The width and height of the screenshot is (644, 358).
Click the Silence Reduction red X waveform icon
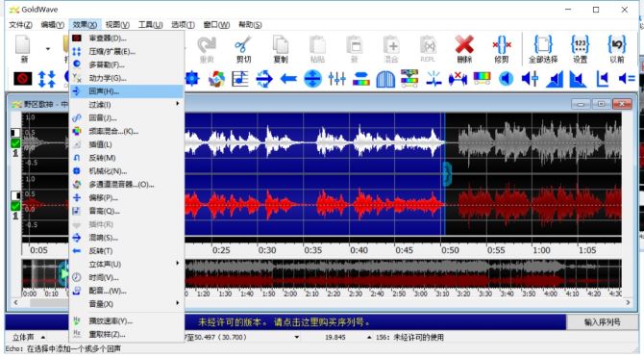pyautogui.click(x=458, y=79)
